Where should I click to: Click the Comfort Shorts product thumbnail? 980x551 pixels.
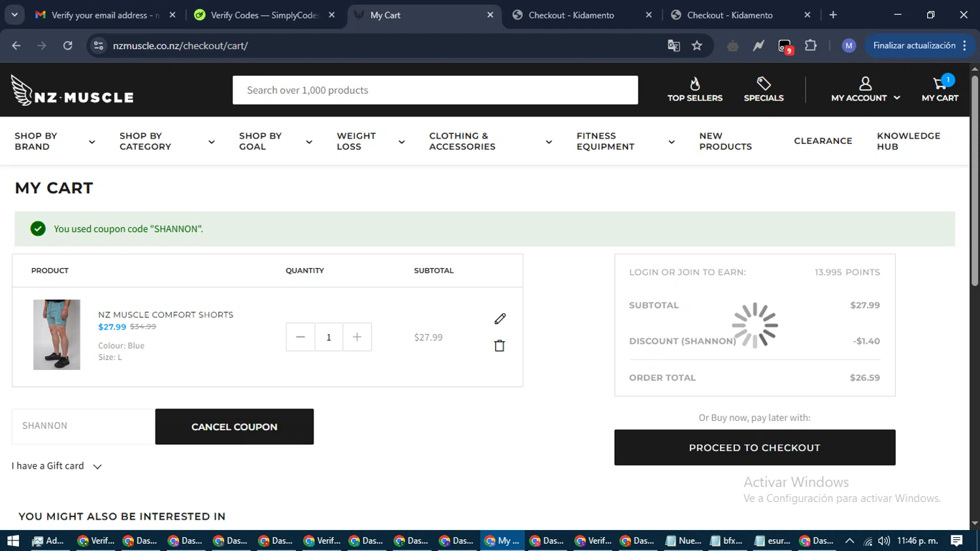coord(57,335)
